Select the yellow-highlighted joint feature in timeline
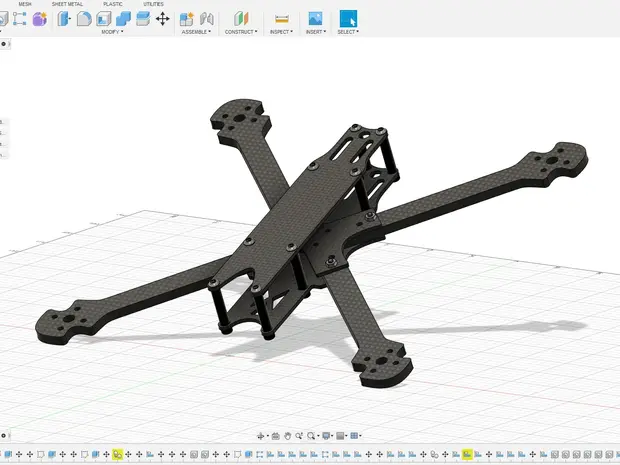The height and width of the screenshot is (465, 620). [x=117, y=454]
